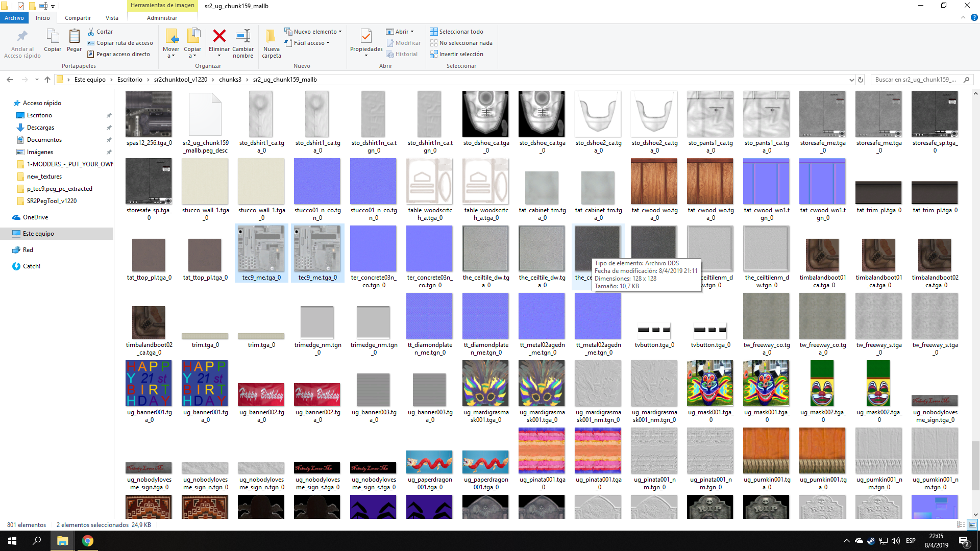Select the first ug_paperdragon001.tga_0 thumbnail
Viewport: 980px width, 551px height.
click(429, 462)
